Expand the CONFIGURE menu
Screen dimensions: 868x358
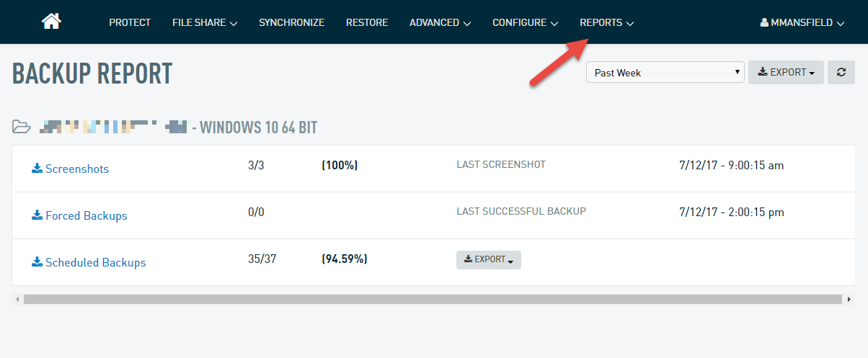525,22
